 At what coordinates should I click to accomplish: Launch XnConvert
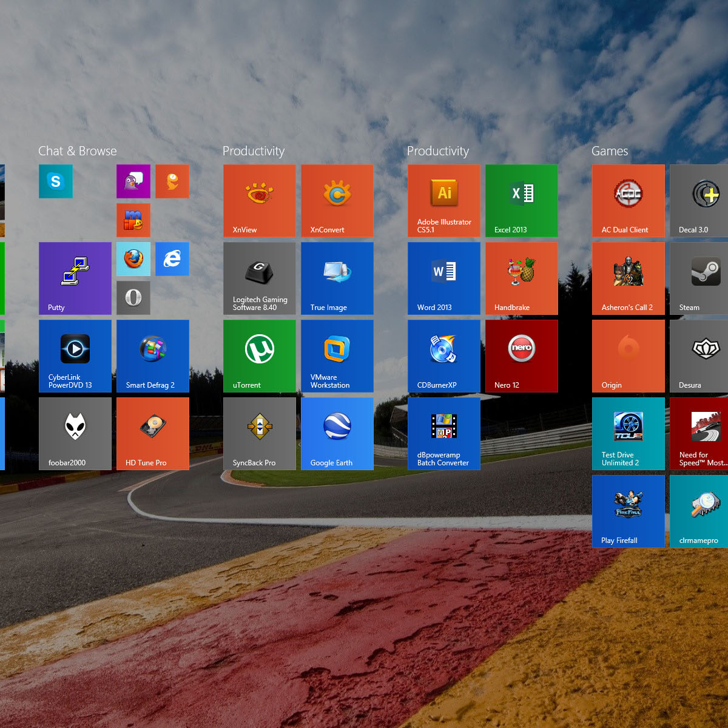(337, 201)
